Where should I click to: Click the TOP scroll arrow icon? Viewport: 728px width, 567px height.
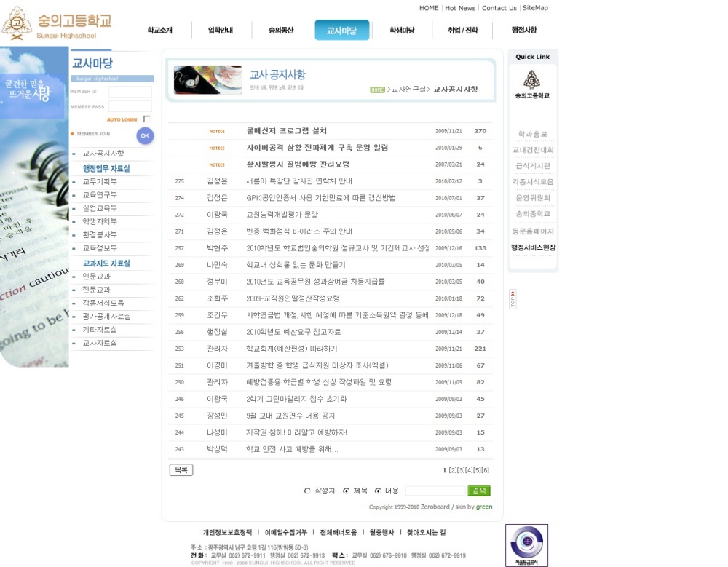coord(513,298)
